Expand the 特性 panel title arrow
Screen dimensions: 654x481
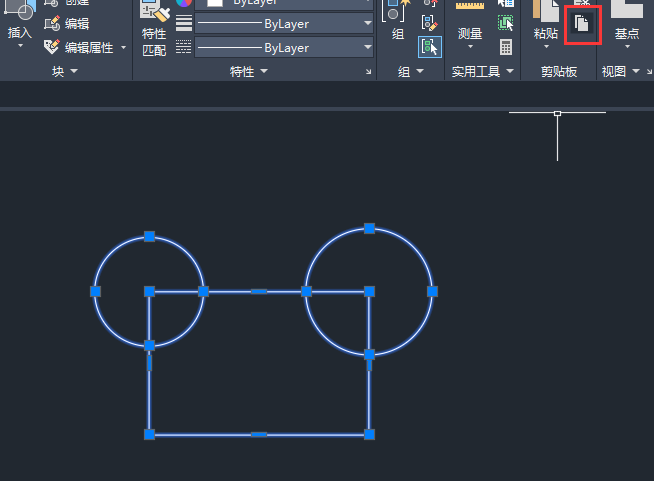[x=264, y=71]
